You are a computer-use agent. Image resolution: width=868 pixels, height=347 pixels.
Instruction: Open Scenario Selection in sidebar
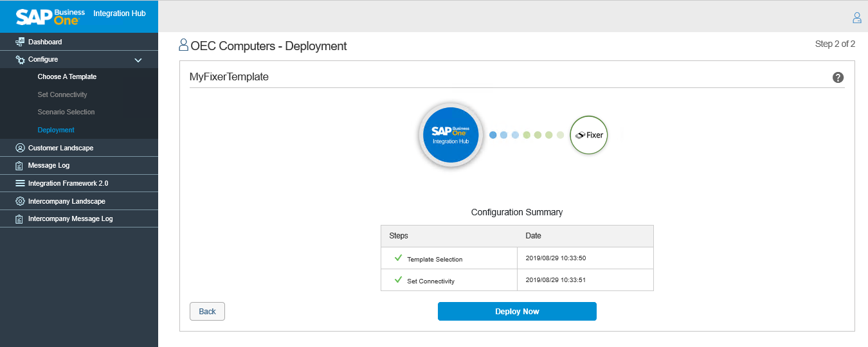pyautogui.click(x=66, y=112)
